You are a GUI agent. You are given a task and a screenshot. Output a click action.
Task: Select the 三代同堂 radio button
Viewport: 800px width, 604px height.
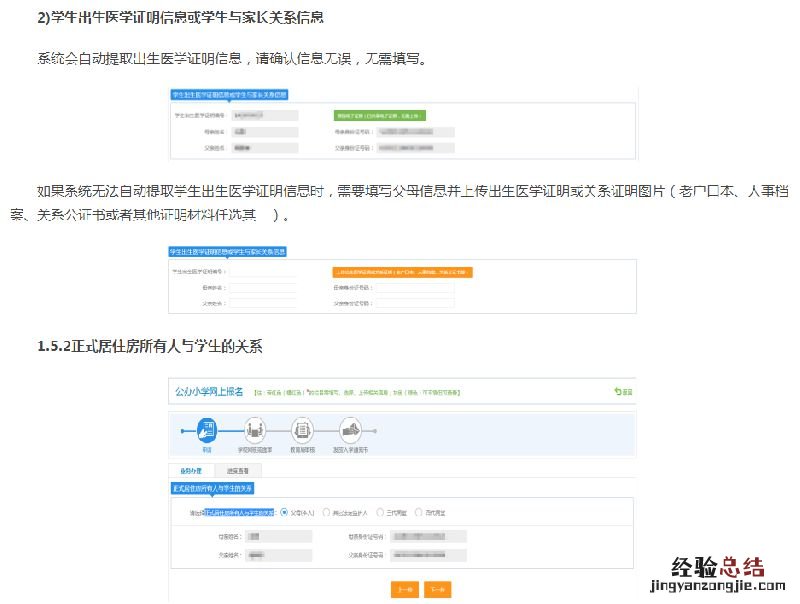point(380,512)
